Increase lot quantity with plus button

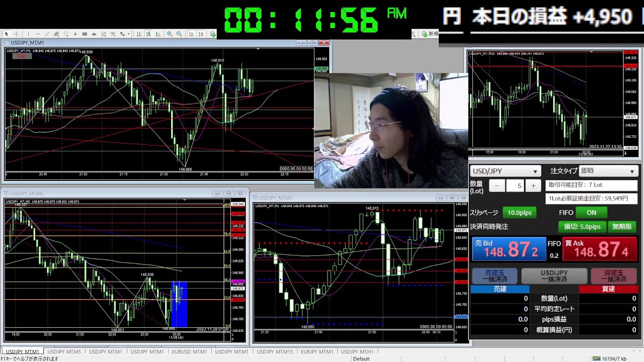tap(533, 186)
